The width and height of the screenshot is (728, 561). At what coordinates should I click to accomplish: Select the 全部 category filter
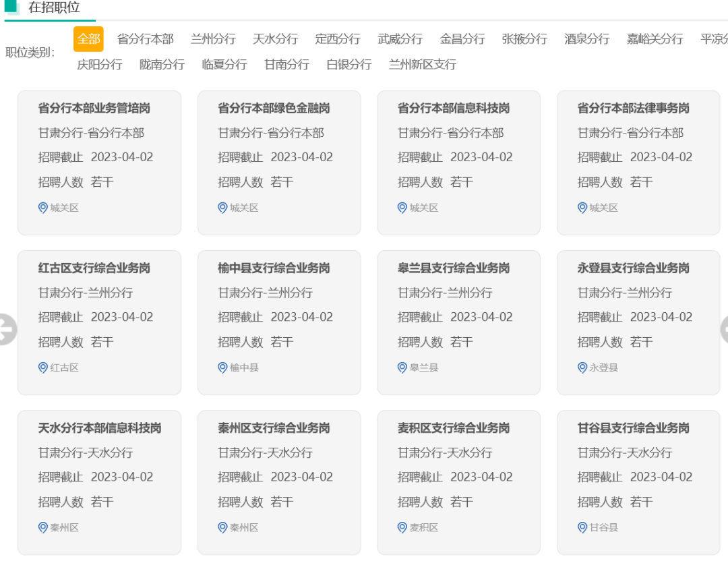88,39
